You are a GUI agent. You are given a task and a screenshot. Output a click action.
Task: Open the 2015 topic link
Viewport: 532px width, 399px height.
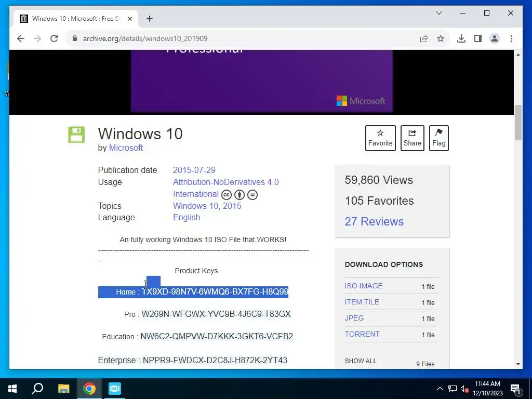pyautogui.click(x=232, y=206)
